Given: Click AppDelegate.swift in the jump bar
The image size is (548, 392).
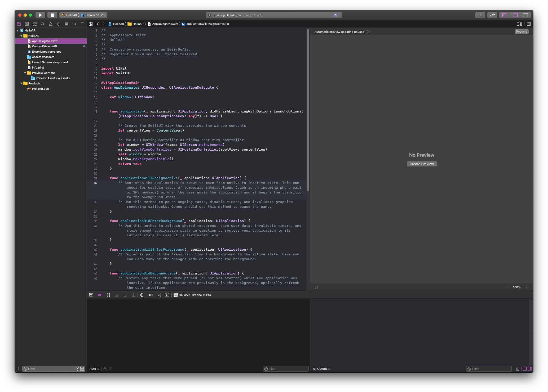Looking at the screenshot, I should (x=165, y=24).
